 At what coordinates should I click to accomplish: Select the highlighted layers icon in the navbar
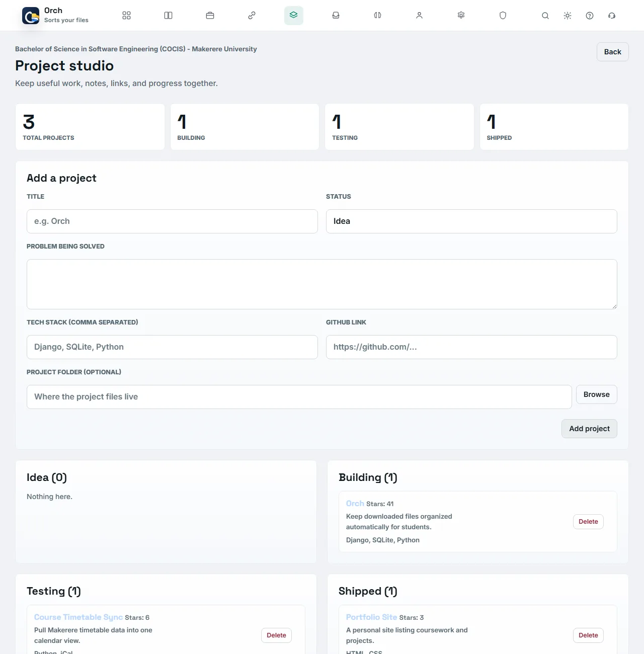tap(293, 16)
